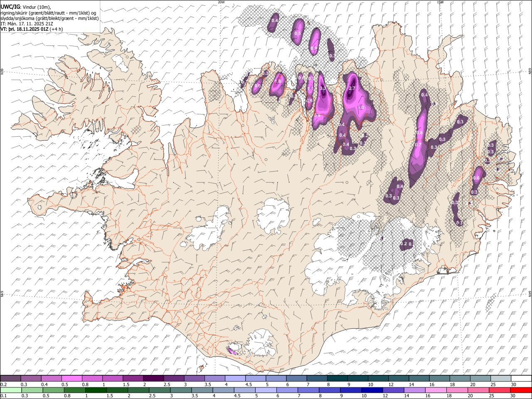
Task: Click the darkest green lower swatch from 1 to 1.5
Action: (x=96, y=390)
